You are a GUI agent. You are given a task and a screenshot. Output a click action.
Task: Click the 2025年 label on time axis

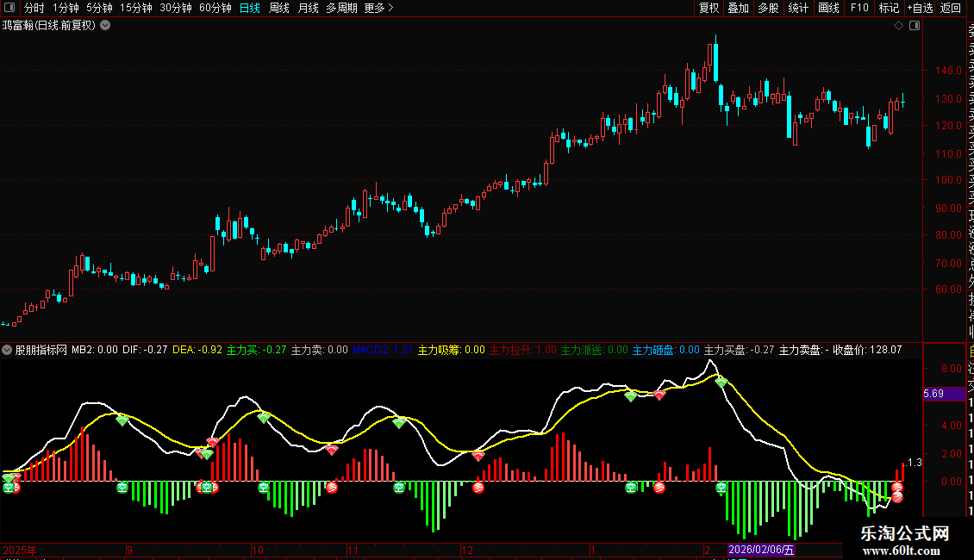coord(20,551)
